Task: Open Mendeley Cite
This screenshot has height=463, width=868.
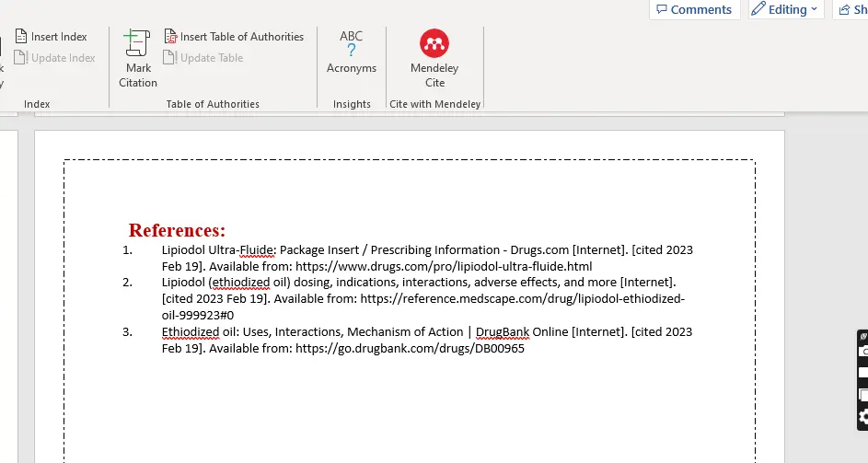Action: tap(434, 59)
